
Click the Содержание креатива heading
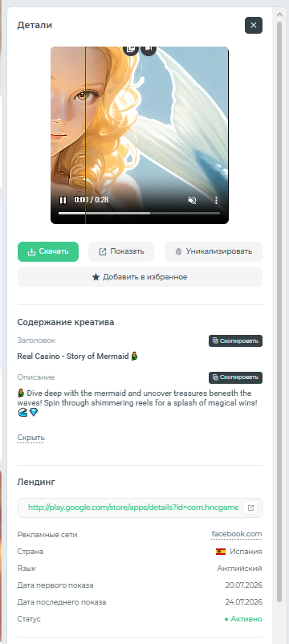(66, 323)
